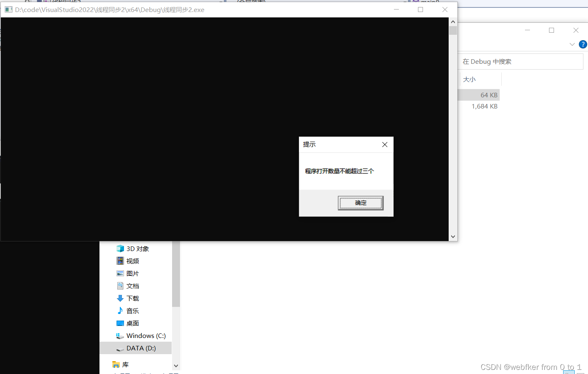Expand the Explorer ribbon chevron

[x=572, y=44]
